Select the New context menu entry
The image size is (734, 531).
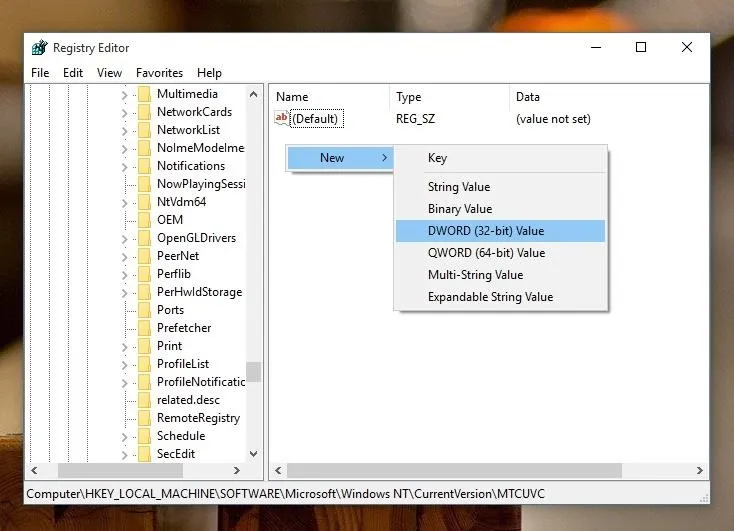340,158
